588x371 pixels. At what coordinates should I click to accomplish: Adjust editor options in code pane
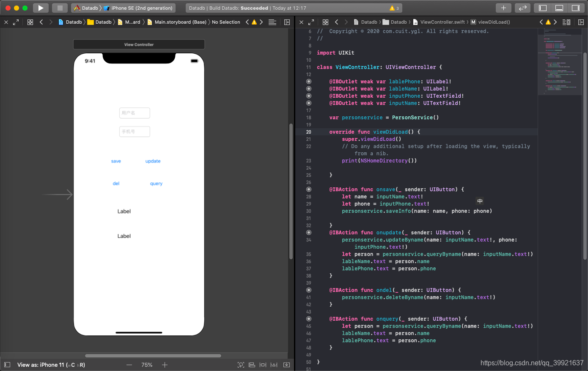tap(566, 22)
